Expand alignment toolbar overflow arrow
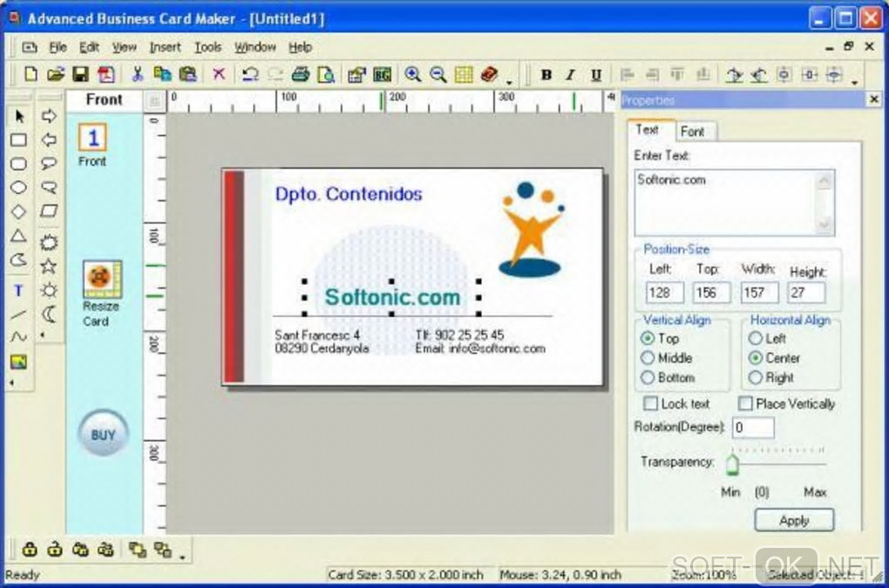The image size is (889, 588). 854,82
